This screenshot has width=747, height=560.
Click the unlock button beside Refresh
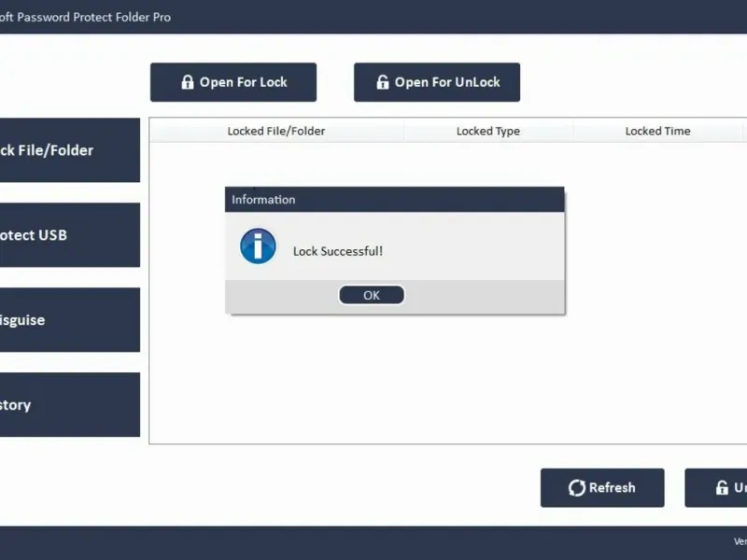pos(716,487)
